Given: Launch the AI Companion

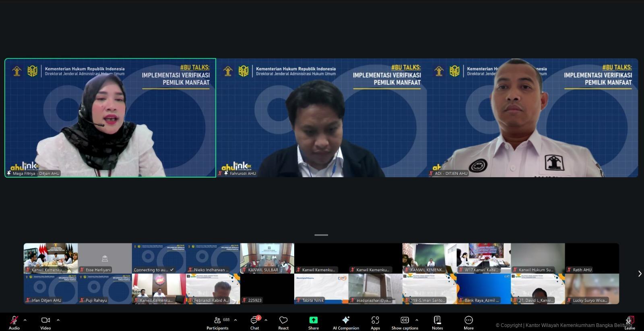Looking at the screenshot, I should (346, 321).
